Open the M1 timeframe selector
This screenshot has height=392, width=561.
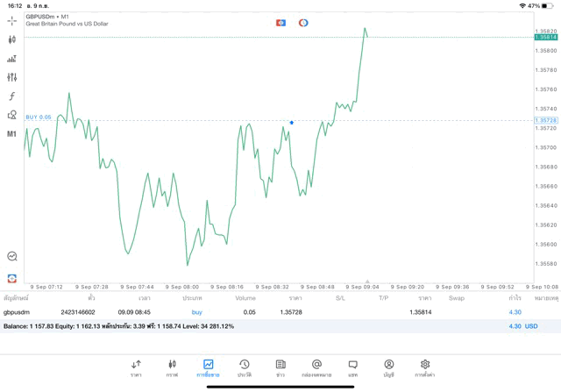point(12,134)
